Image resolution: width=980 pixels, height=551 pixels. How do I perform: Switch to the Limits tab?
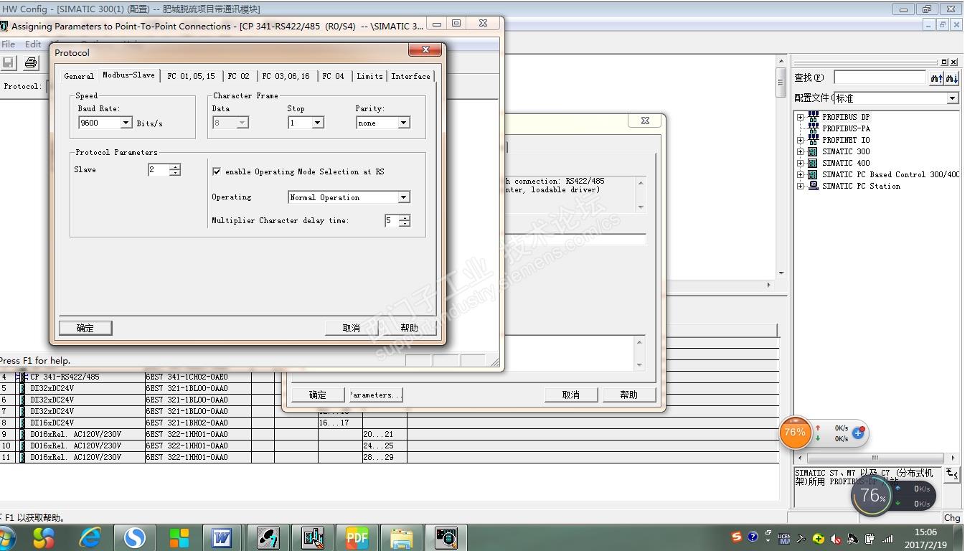click(x=370, y=76)
